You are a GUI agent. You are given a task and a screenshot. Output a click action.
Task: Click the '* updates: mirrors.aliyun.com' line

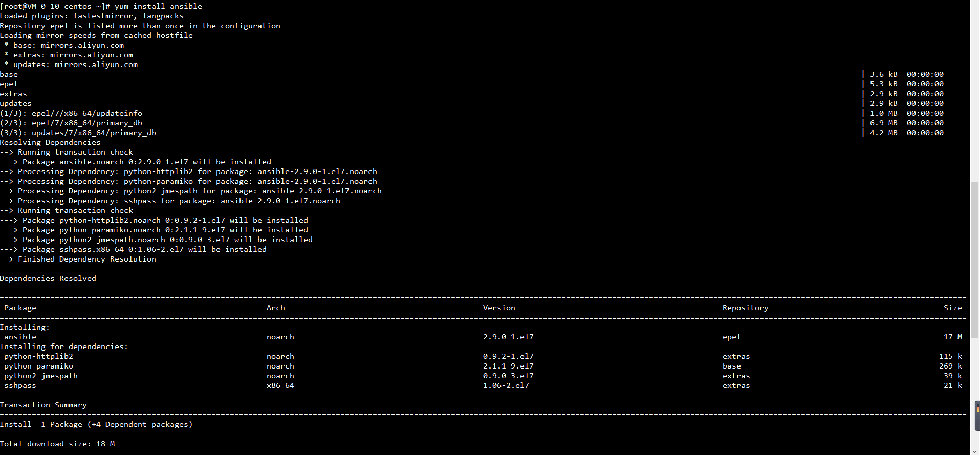coord(71,64)
